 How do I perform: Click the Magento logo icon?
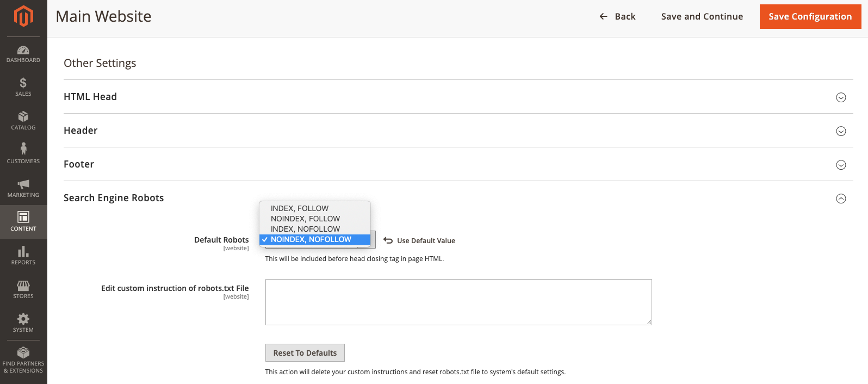click(x=23, y=16)
